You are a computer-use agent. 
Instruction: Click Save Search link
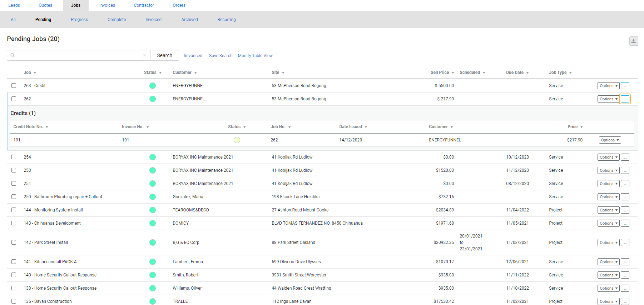pos(221,56)
